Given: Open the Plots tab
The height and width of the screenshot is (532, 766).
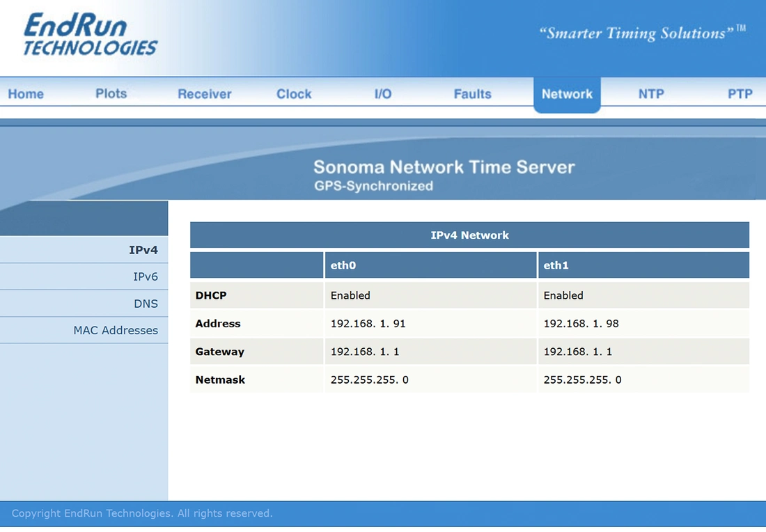Looking at the screenshot, I should coord(111,93).
